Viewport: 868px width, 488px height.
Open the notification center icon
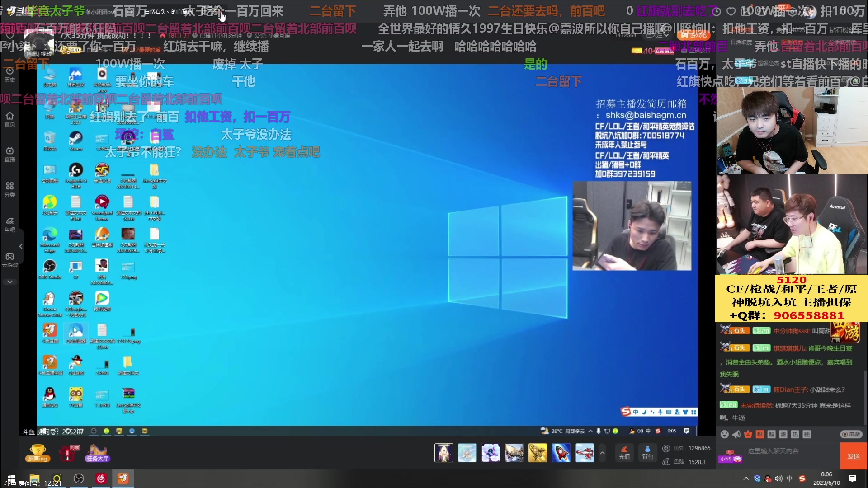pos(852,479)
